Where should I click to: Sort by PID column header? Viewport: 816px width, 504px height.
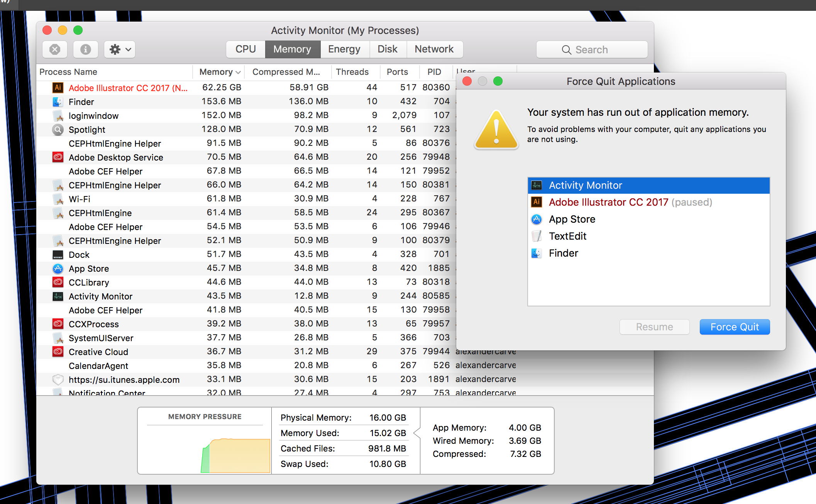(x=436, y=72)
